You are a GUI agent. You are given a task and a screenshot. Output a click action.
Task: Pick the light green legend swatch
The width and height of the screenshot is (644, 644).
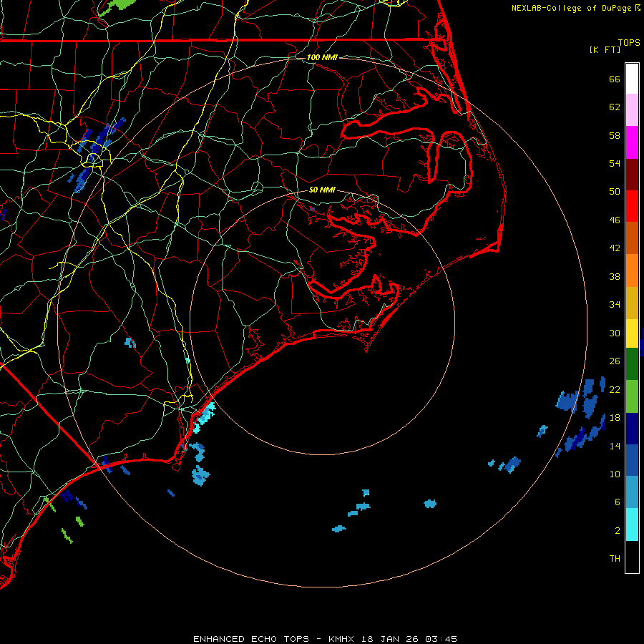tap(632, 396)
